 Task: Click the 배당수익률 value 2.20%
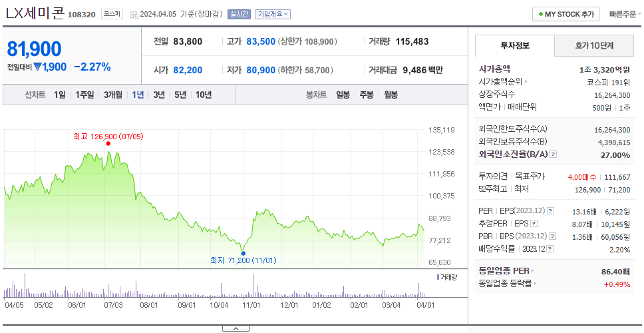[620, 250]
